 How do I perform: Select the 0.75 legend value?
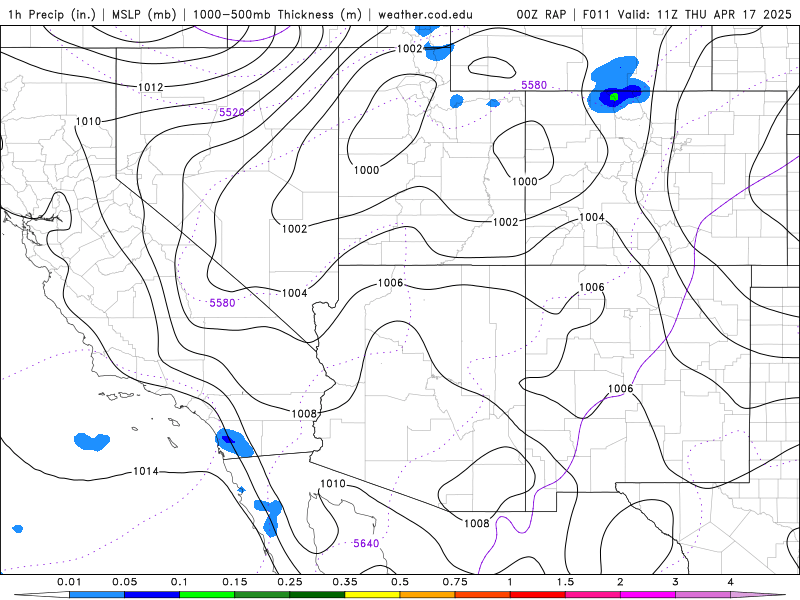point(455,582)
